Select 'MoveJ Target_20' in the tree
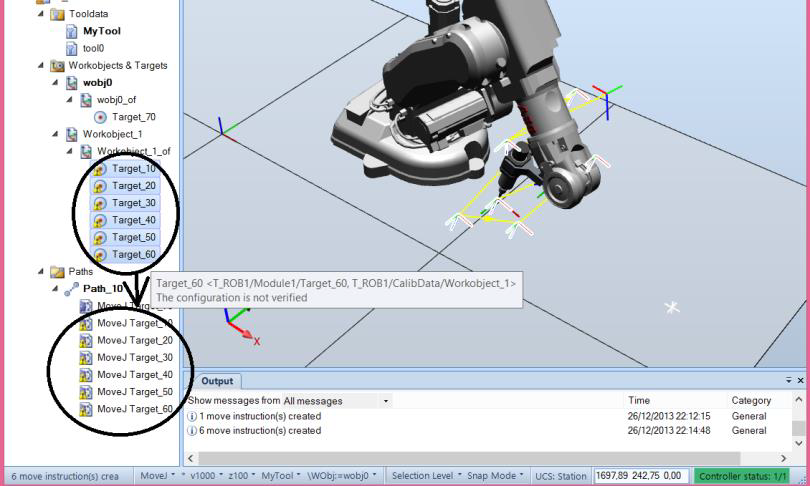Viewport: 810px width, 486px height. tap(135, 340)
